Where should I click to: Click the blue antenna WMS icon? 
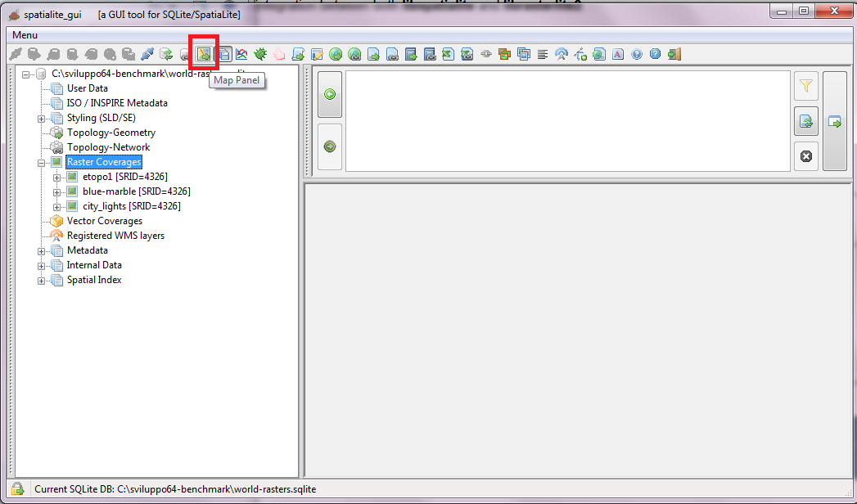click(x=562, y=54)
